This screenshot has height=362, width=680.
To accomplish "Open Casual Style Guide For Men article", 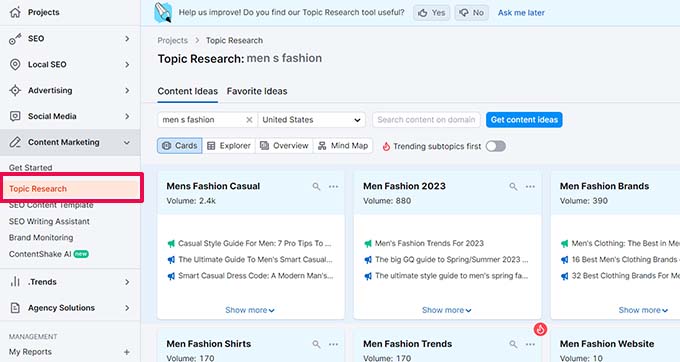I will [x=255, y=244].
